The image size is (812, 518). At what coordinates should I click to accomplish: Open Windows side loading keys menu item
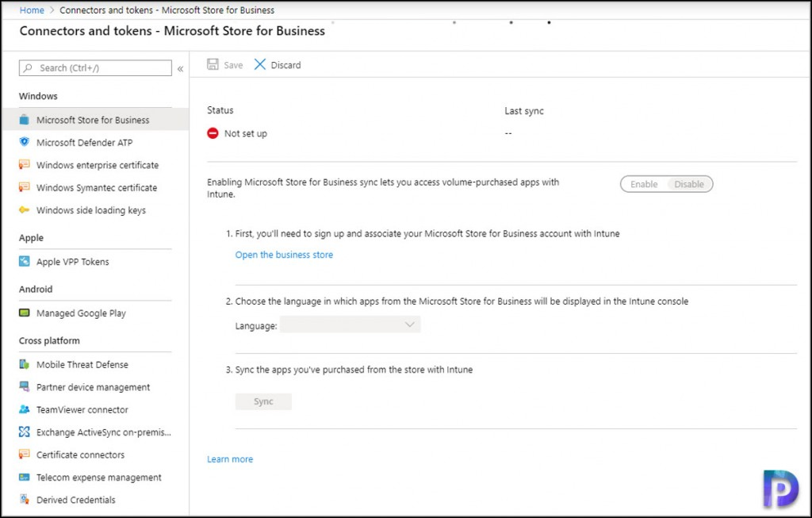point(95,209)
